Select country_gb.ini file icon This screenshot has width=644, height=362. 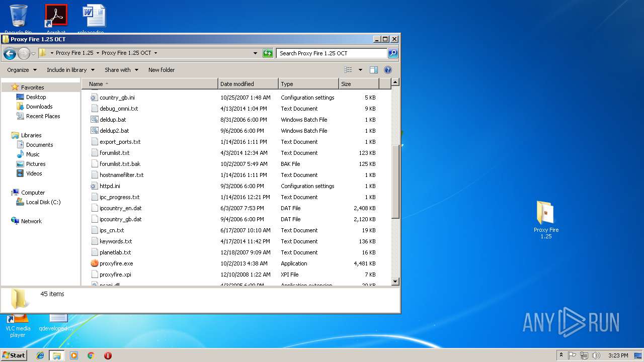point(95,98)
